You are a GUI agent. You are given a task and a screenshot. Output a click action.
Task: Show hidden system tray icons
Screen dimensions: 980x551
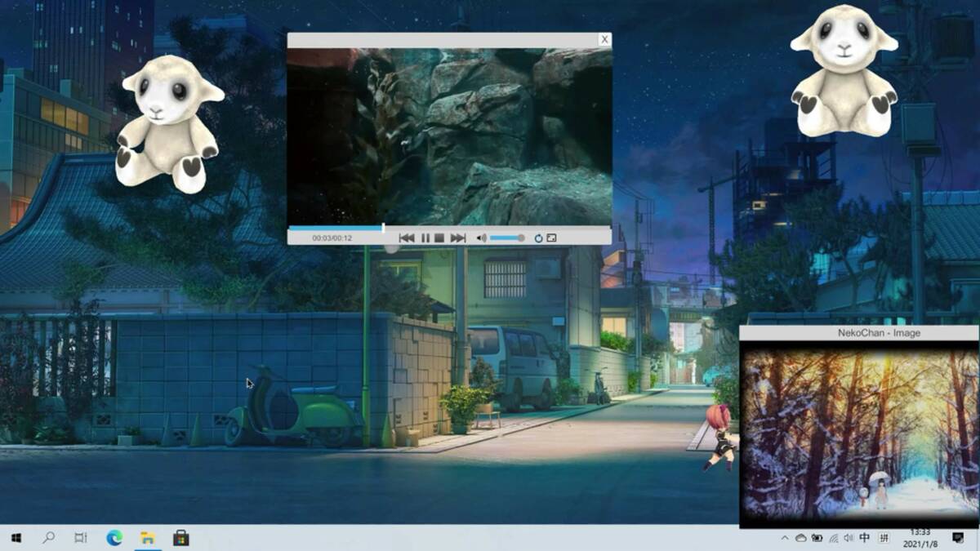pos(785,538)
